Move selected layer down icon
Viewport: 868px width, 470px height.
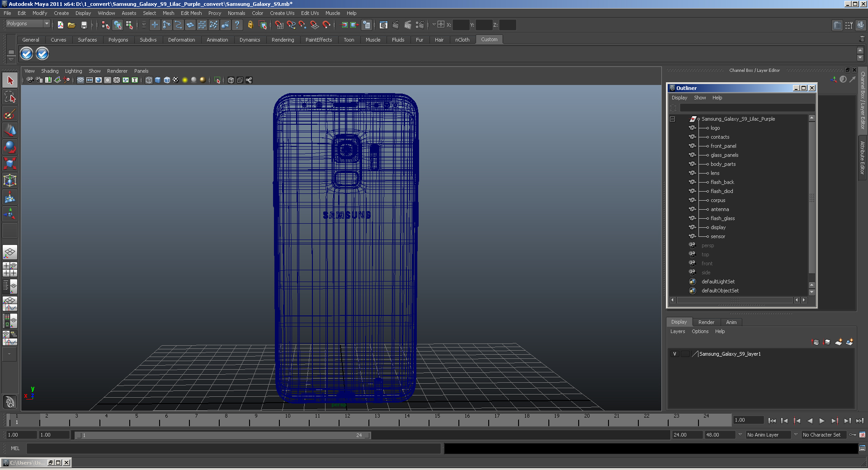[827, 342]
